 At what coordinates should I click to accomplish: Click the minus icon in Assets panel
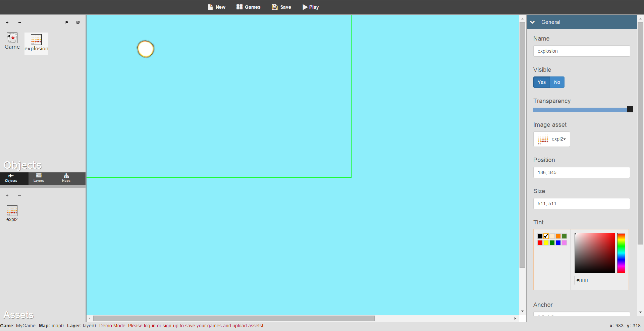click(19, 195)
